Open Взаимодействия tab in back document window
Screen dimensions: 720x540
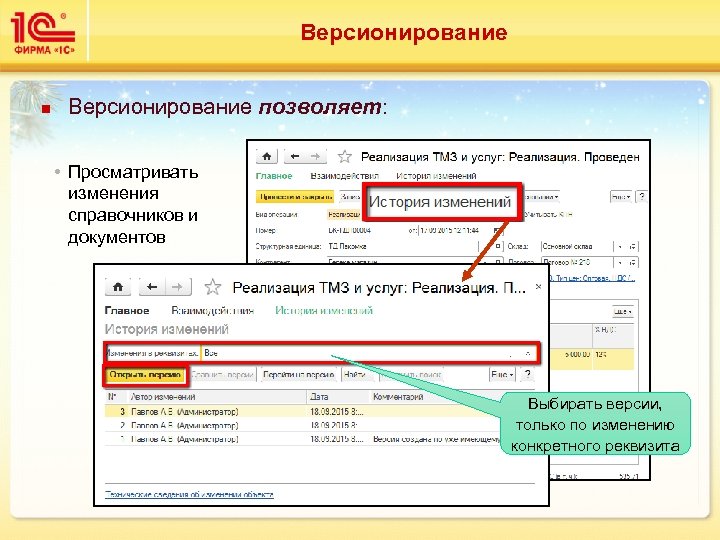coord(344,176)
